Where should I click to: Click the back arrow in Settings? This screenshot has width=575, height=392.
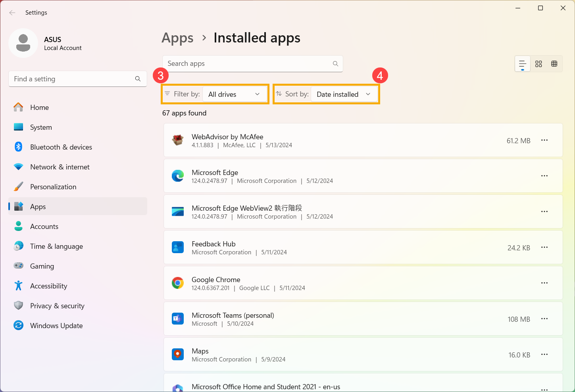click(x=12, y=13)
